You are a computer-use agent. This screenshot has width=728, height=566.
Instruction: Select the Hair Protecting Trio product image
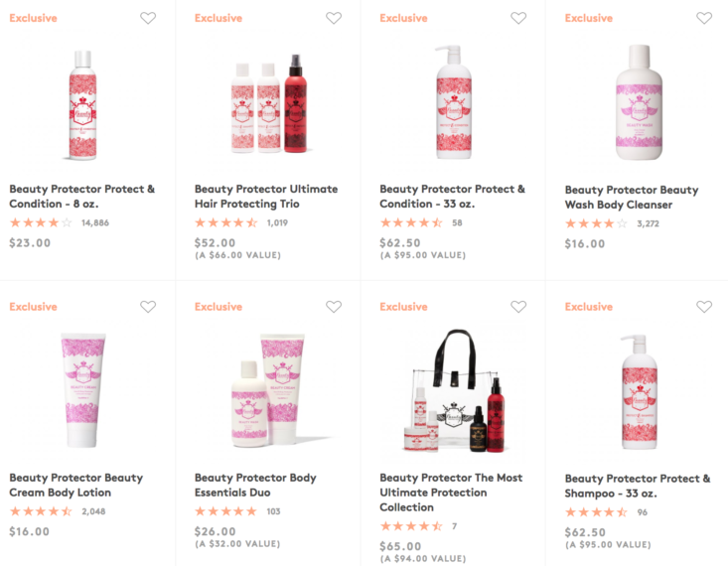point(268,104)
